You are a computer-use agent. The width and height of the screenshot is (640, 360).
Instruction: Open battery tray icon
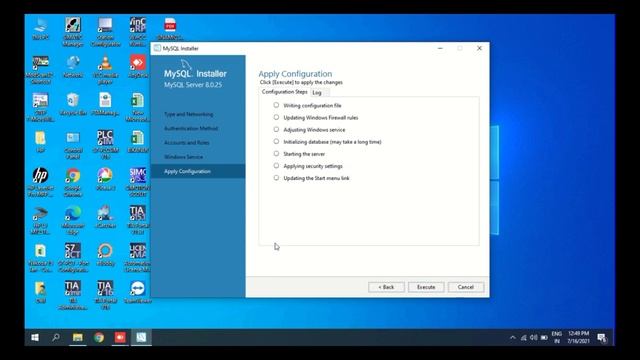click(x=544, y=338)
